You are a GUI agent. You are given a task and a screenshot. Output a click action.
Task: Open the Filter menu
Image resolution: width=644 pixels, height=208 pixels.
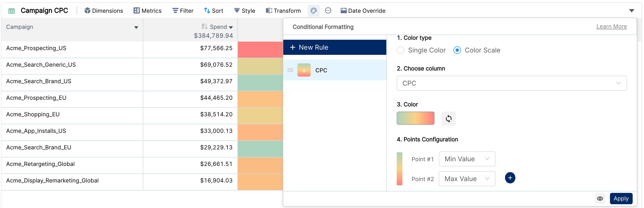pyautogui.click(x=183, y=11)
